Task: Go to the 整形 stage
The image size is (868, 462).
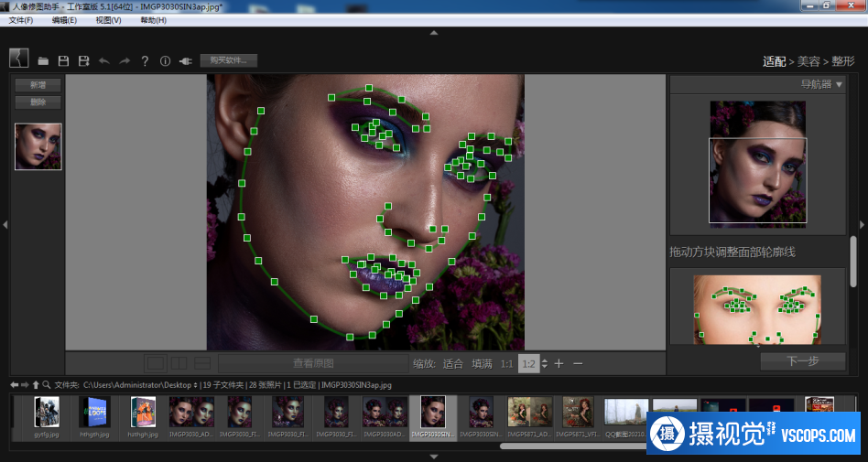Action: 843,61
